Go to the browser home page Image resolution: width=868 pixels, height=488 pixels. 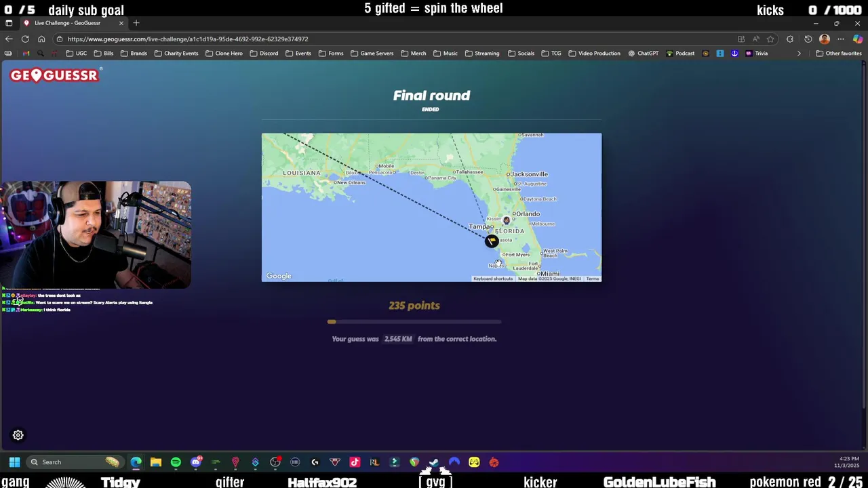coord(41,39)
